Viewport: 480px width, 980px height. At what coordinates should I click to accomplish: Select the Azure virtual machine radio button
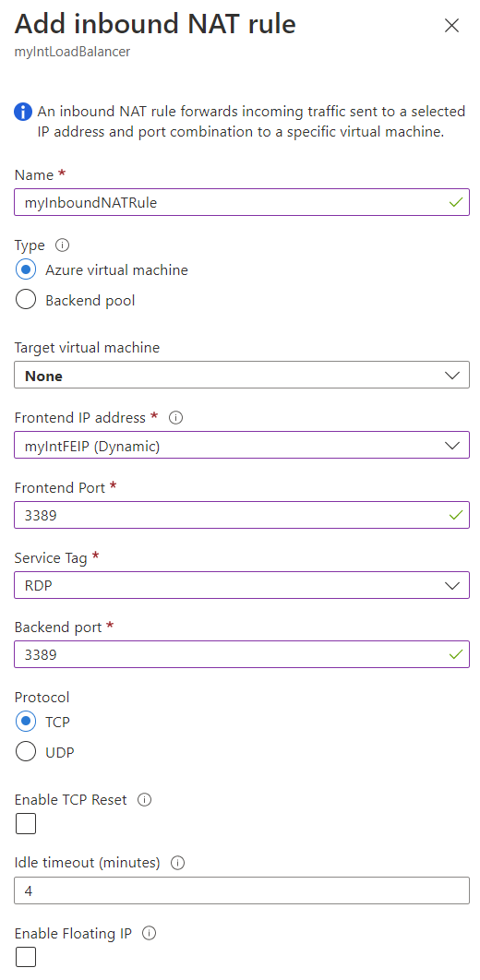point(26,270)
